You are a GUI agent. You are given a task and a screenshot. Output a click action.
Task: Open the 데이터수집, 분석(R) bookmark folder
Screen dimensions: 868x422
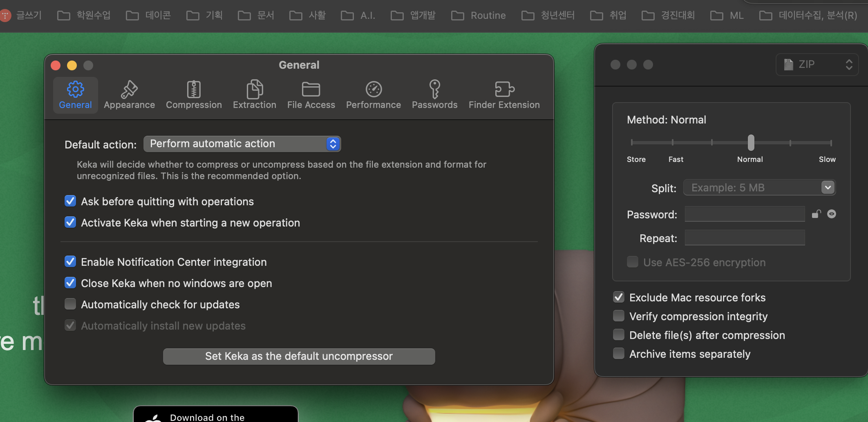pyautogui.click(x=808, y=16)
